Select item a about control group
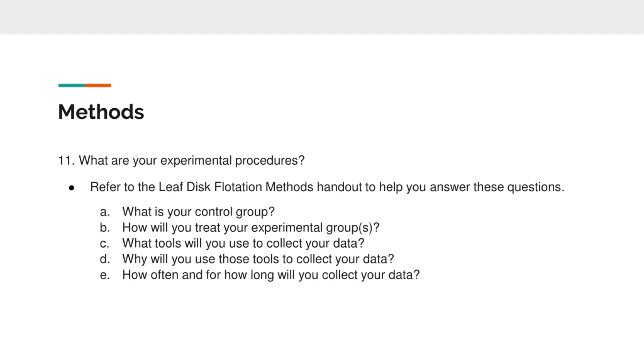The height and width of the screenshot is (362, 644). tap(198, 212)
